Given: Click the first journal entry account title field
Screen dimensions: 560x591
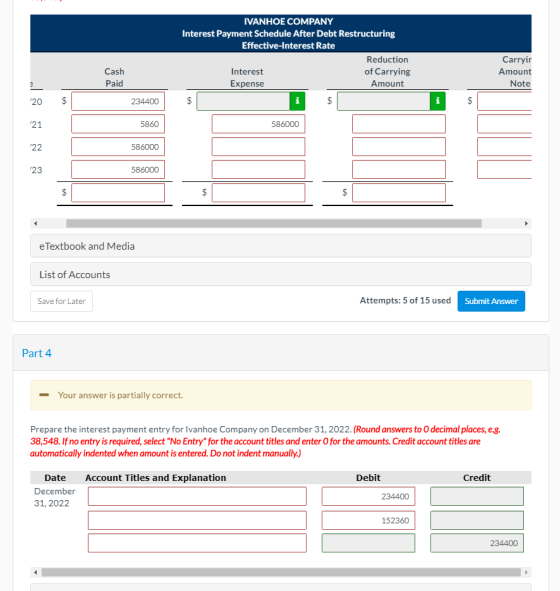Looking at the screenshot, I should 197,496.
